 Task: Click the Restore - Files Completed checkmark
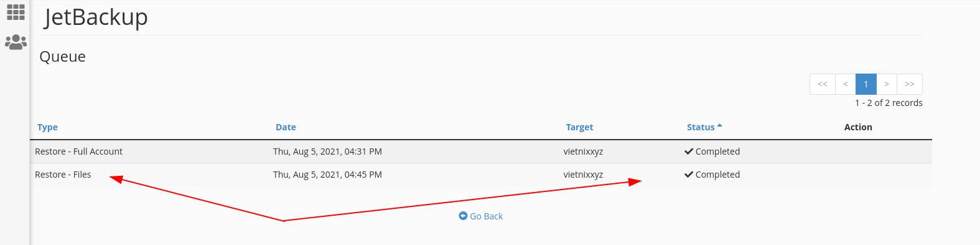tap(689, 175)
